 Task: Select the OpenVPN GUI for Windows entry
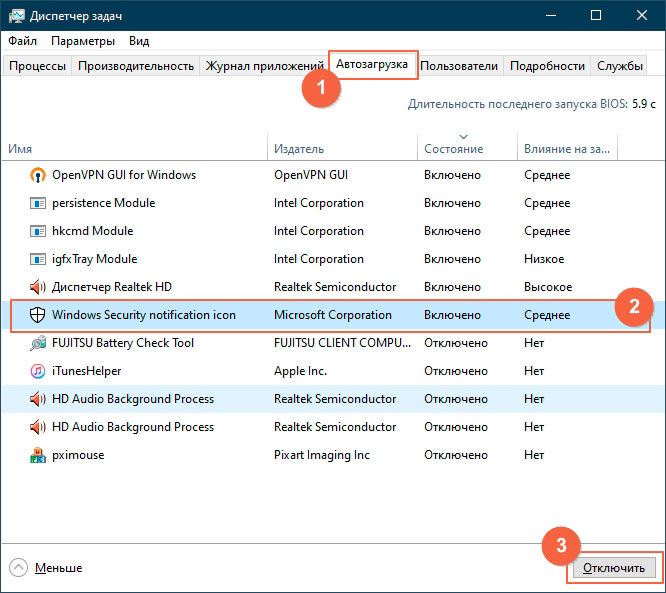(x=333, y=175)
